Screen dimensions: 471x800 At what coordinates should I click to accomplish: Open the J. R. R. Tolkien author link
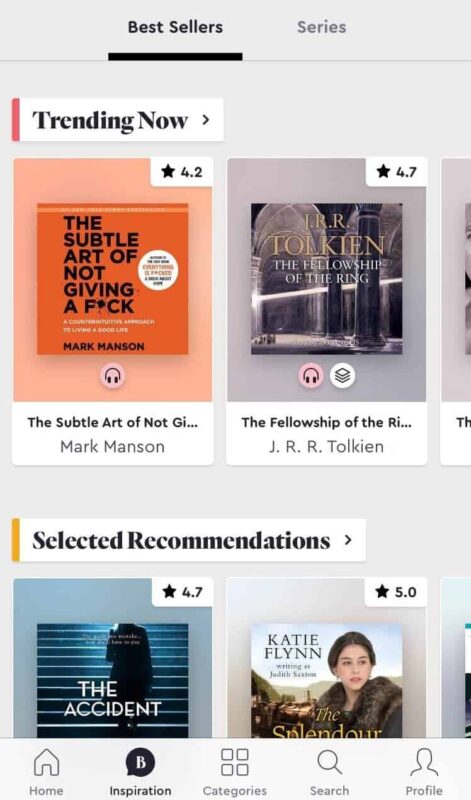coord(327,446)
